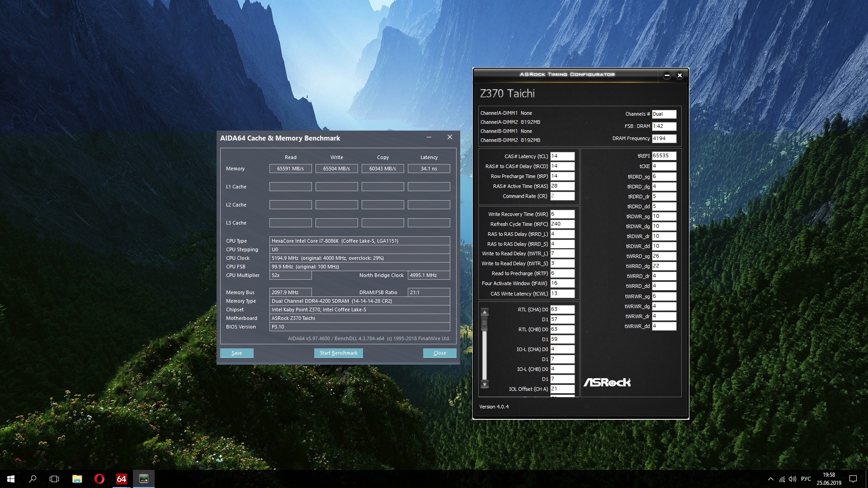This screenshot has height=488, width=868.
Task: Click the Windows Start button
Action: [11, 479]
